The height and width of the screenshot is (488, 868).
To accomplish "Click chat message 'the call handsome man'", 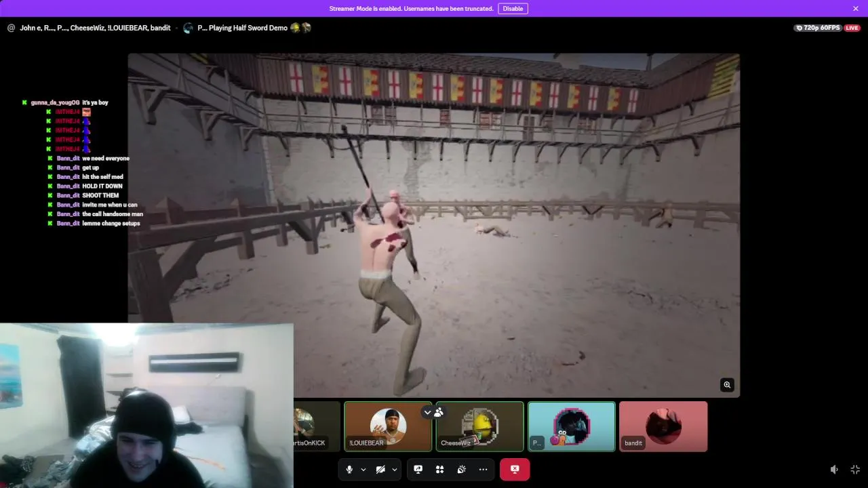I will pos(113,214).
